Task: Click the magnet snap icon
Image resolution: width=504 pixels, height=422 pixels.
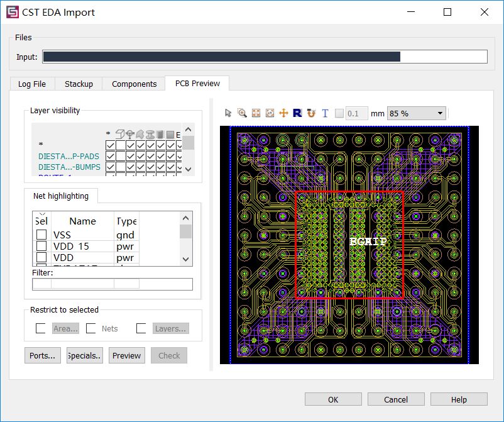Action: click(x=311, y=113)
